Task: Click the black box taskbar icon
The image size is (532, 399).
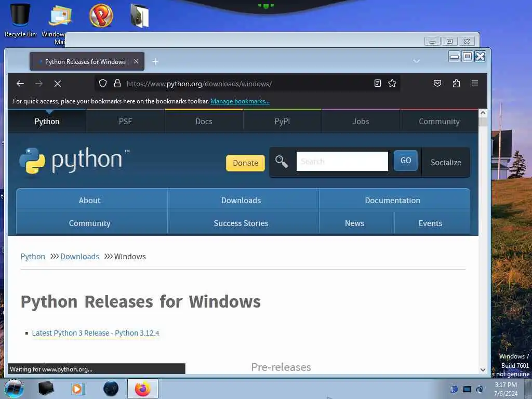Action: point(46,389)
